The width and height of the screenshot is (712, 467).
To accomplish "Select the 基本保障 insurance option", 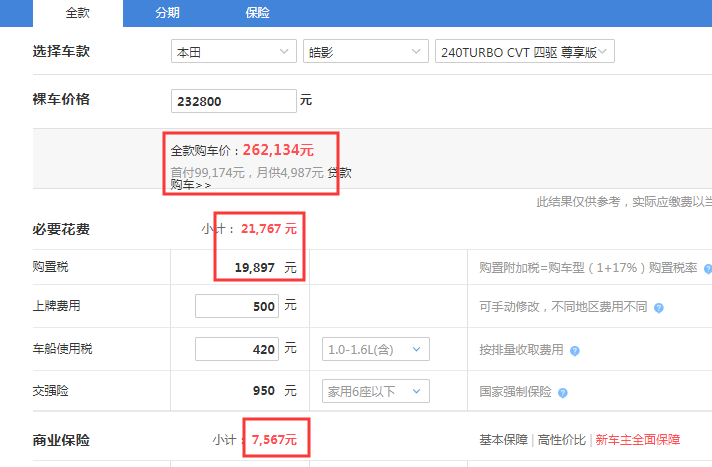I will pos(503,440).
